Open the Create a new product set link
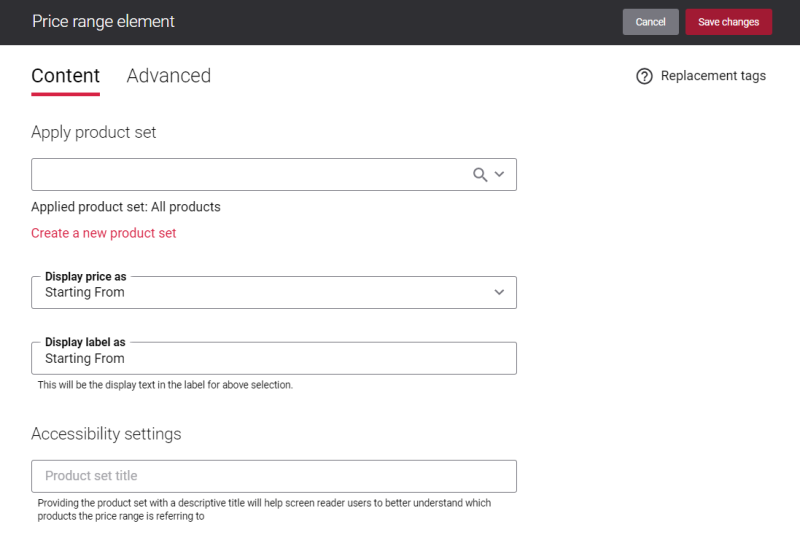The width and height of the screenshot is (800, 540). point(104,233)
